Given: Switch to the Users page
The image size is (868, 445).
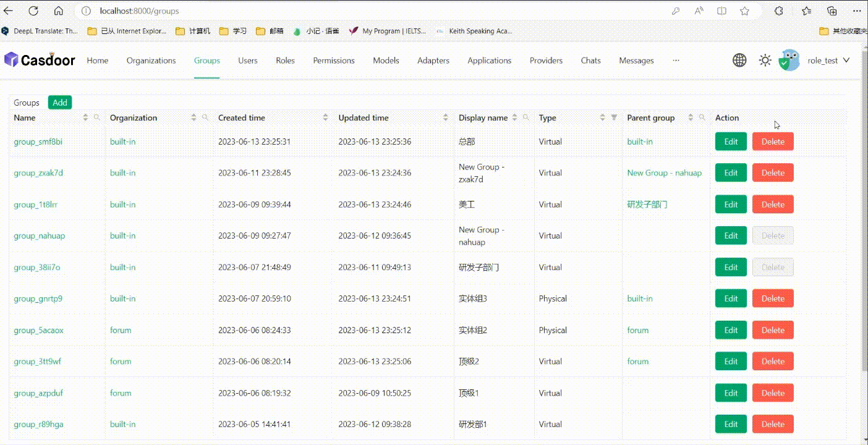Looking at the screenshot, I should click(x=247, y=60).
